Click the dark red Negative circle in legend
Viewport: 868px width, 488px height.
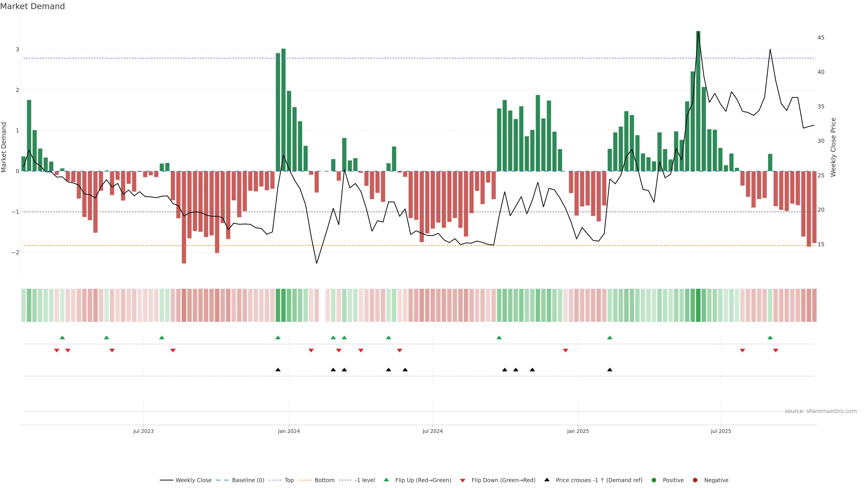coord(695,480)
